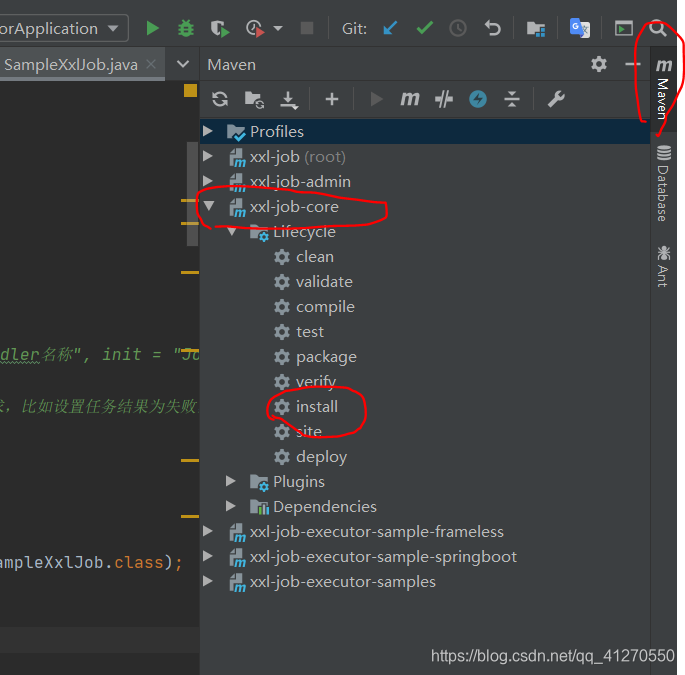Open Project Structure folder icon
The height and width of the screenshot is (675, 685).
(x=536, y=29)
